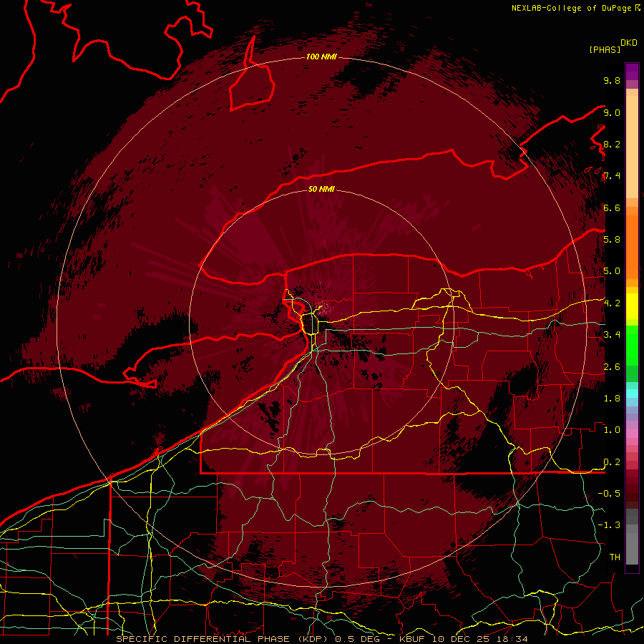644x644 pixels.
Task: Pick the cyan segment of the color bar
Action: point(632,393)
